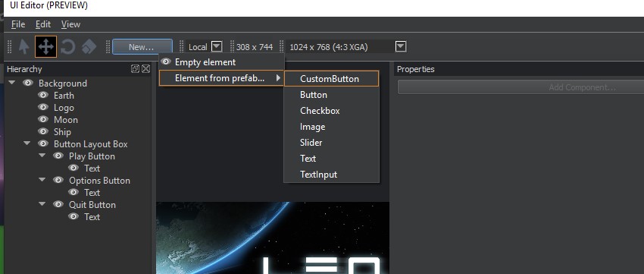Viewport: 644px width, 274px height.
Task: Select Button Layout Box row
Action: (90, 144)
